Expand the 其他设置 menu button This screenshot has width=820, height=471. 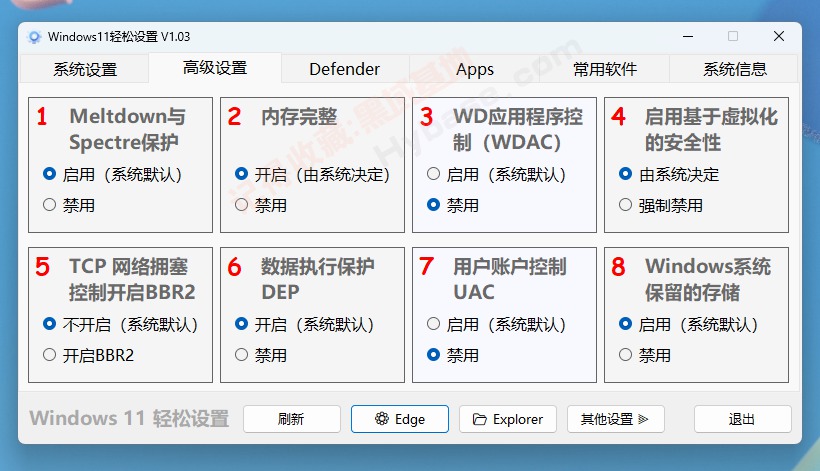coord(616,419)
